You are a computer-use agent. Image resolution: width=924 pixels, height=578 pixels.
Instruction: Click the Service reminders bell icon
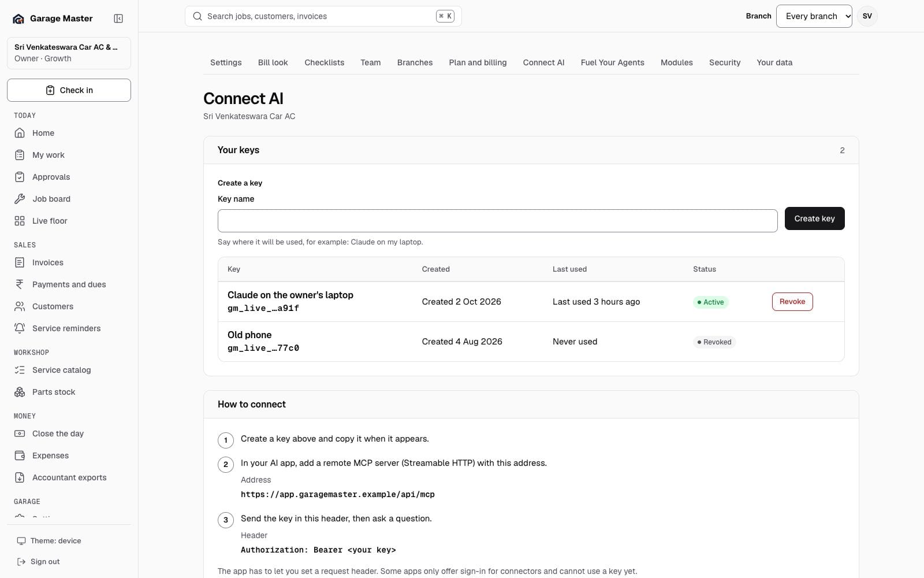pos(20,328)
